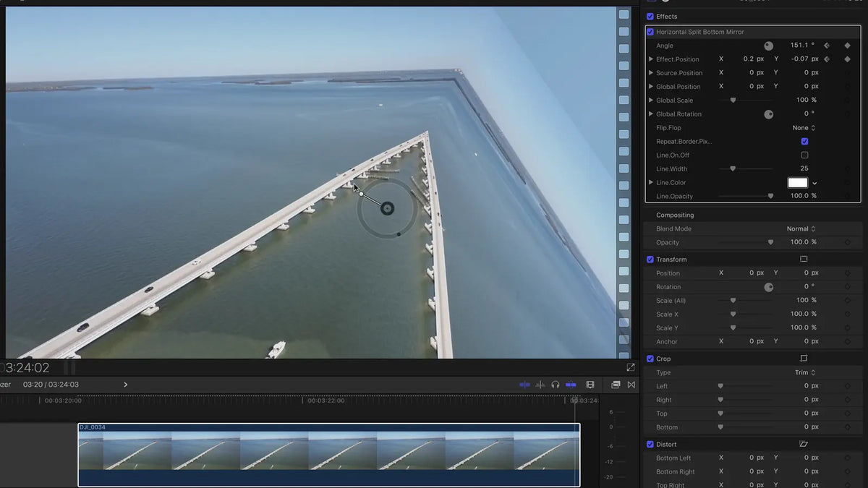The width and height of the screenshot is (868, 488).
Task: Open the effects browser icon
Action: (x=616, y=385)
